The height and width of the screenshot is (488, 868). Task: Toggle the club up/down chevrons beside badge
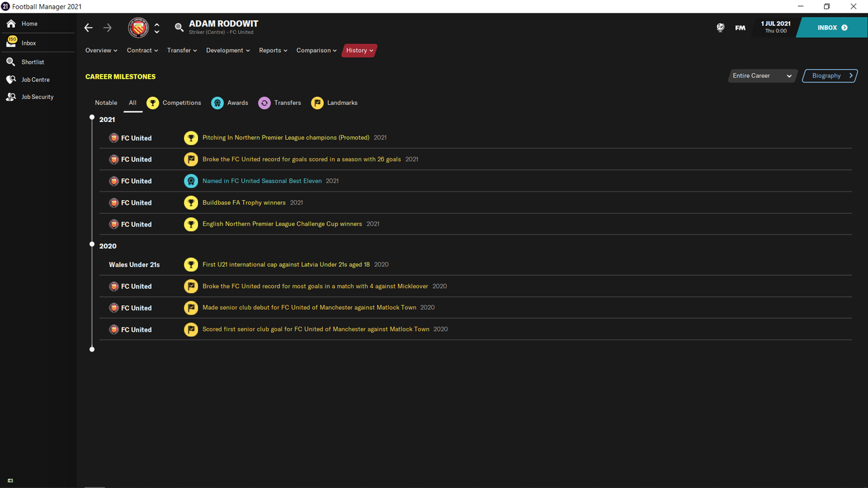[157, 28]
